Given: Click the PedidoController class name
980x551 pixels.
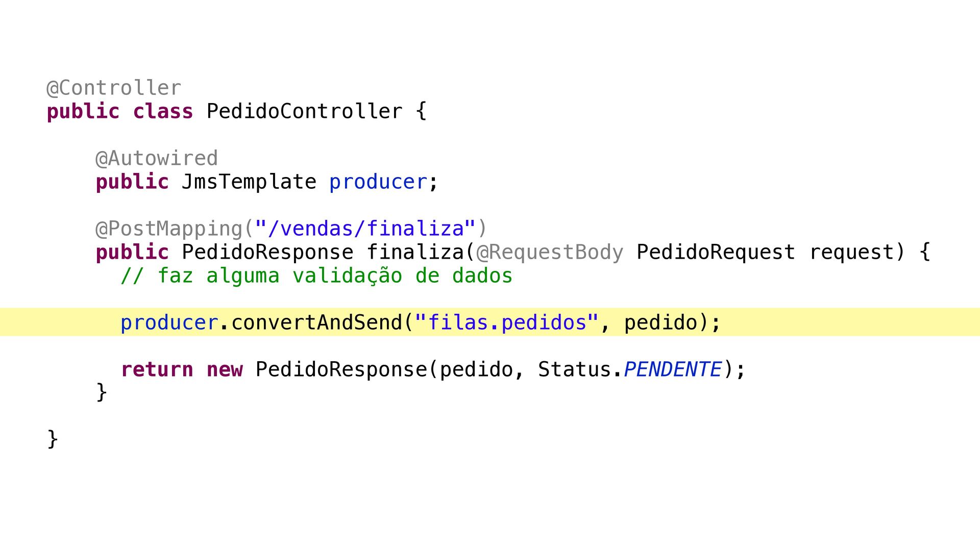Looking at the screenshot, I should coord(304,111).
